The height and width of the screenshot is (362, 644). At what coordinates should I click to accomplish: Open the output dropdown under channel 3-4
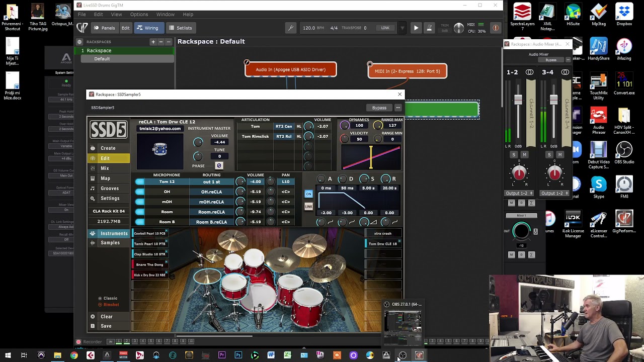pyautogui.click(x=554, y=193)
